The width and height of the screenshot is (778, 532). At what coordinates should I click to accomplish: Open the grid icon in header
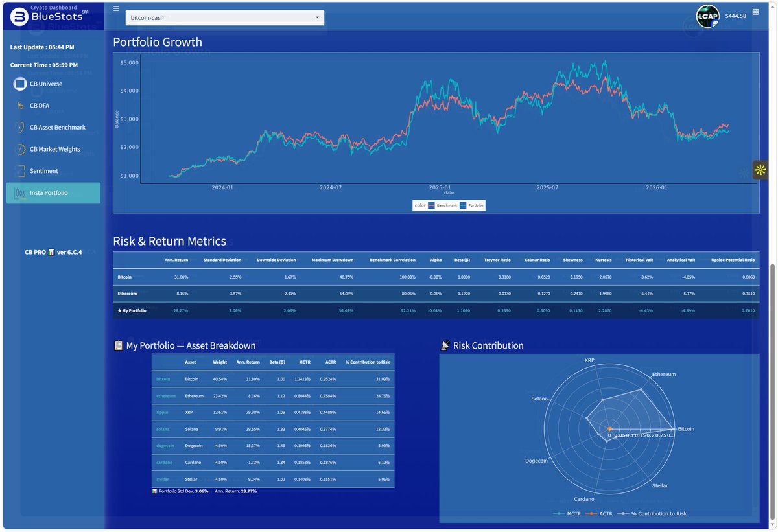[756, 12]
